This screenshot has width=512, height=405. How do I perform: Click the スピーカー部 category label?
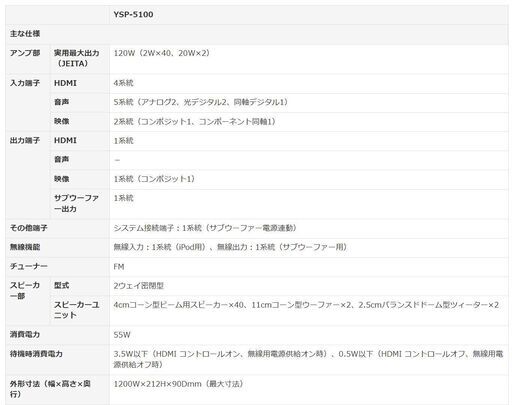tap(25, 291)
